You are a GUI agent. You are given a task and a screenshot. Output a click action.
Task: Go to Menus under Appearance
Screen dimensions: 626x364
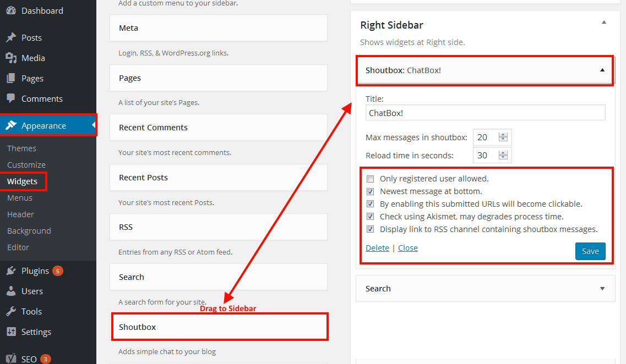(20, 198)
